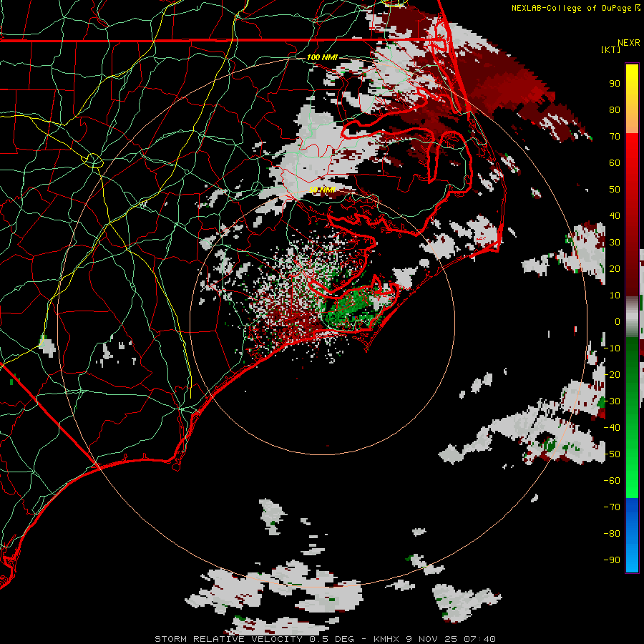
Task: Click the 40 value on velocity scale
Action: pos(615,215)
